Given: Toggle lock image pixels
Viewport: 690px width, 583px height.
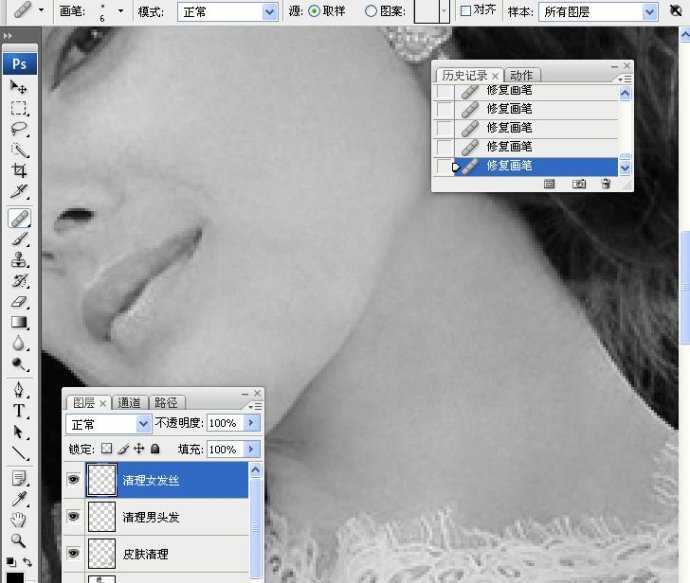Looking at the screenshot, I should coord(124,449).
